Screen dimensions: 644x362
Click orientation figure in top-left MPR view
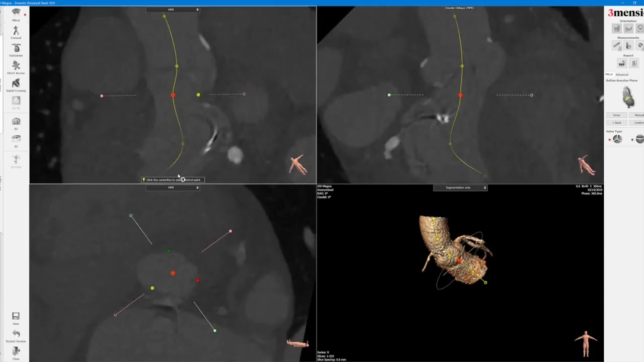coord(298,164)
